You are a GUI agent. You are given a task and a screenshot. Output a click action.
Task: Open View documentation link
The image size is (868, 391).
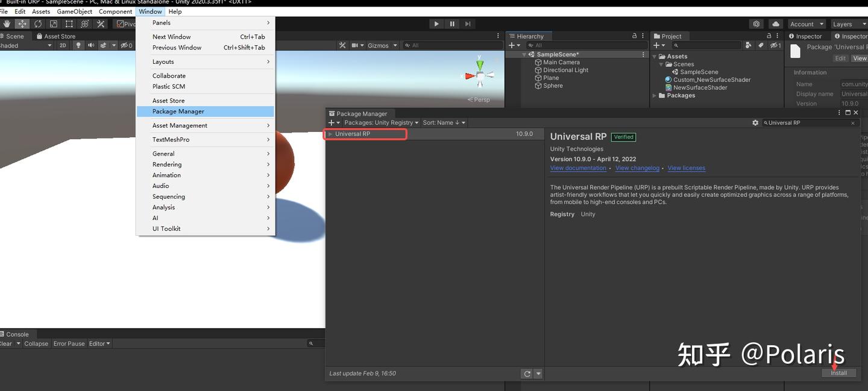[x=577, y=167]
